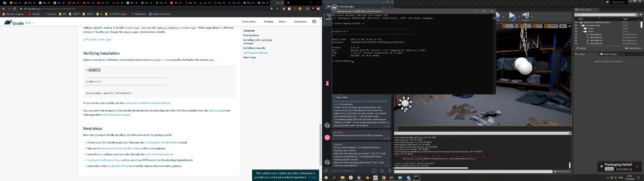644x181 pixels.
Task: Jump to Prerequisites in Contents
Action: click(251, 35)
